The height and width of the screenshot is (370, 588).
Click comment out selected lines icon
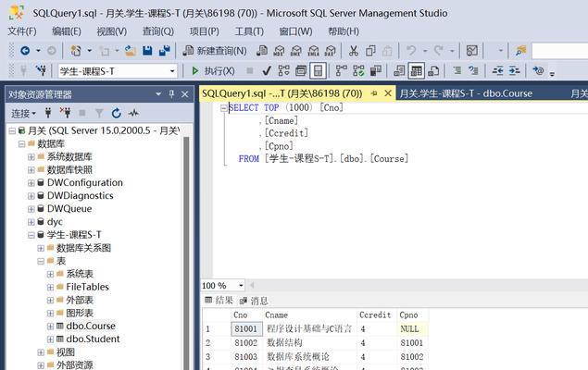click(457, 71)
